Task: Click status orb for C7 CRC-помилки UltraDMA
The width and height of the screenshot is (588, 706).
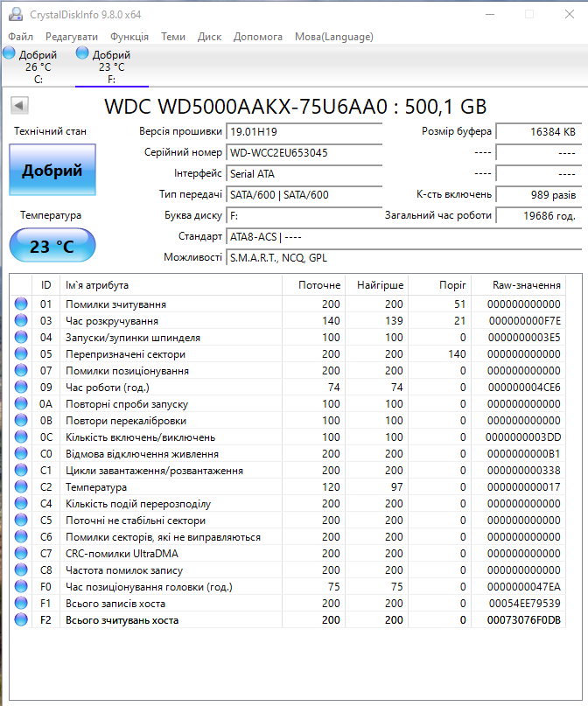Action: [21, 554]
